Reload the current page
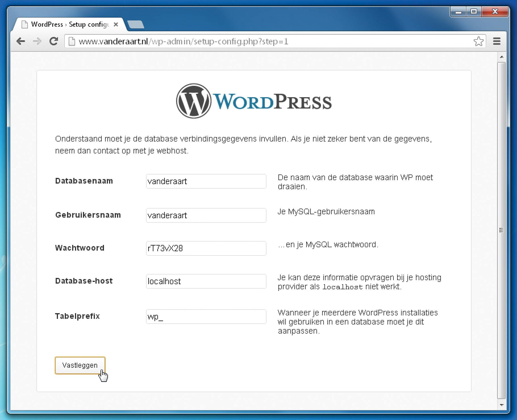The image size is (517, 420). pos(54,41)
